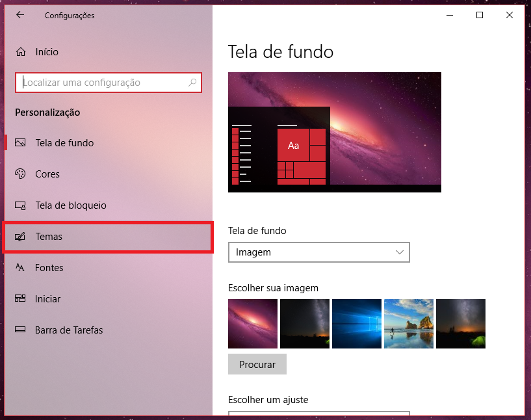Choose the beach rocks wallpaper thumbnail

click(409, 324)
